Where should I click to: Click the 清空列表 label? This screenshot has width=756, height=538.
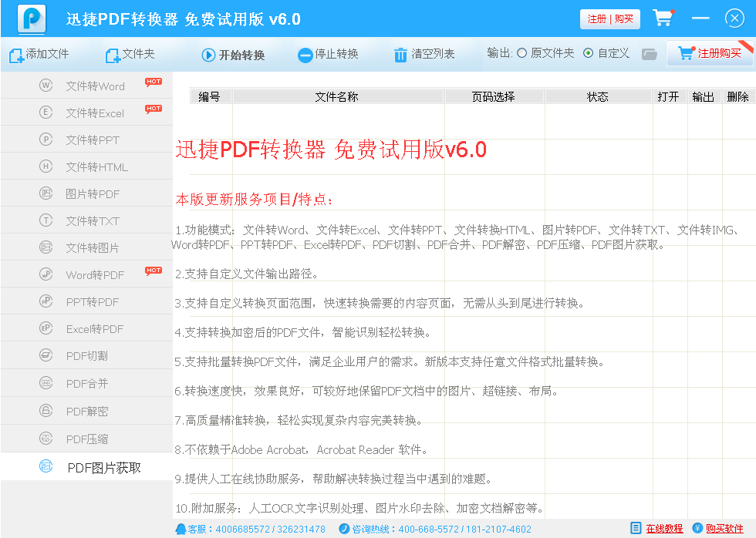[x=433, y=54]
